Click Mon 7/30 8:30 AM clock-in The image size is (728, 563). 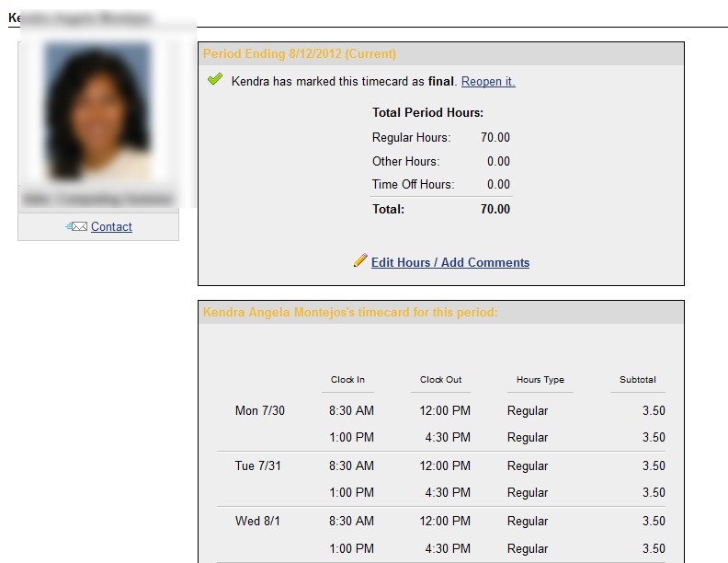point(351,410)
